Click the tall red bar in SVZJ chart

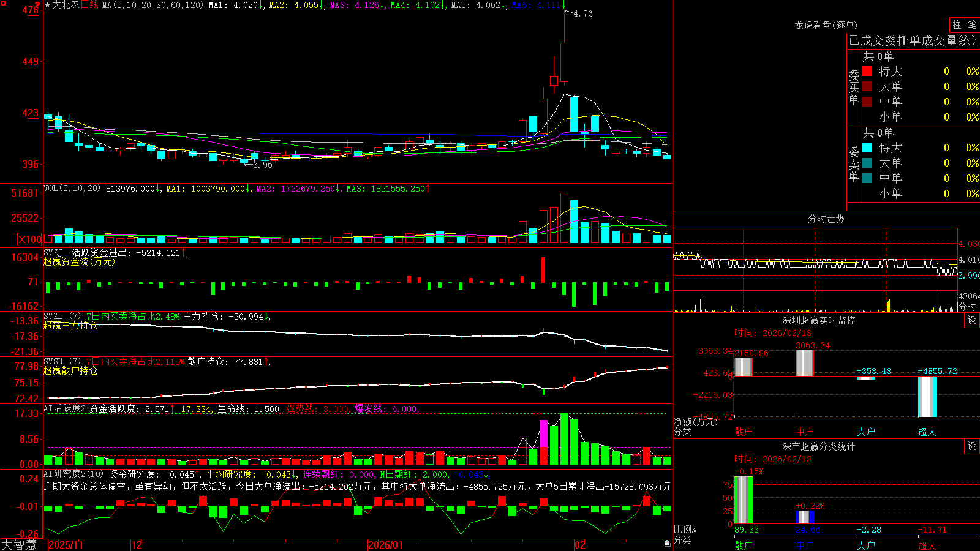[543, 270]
